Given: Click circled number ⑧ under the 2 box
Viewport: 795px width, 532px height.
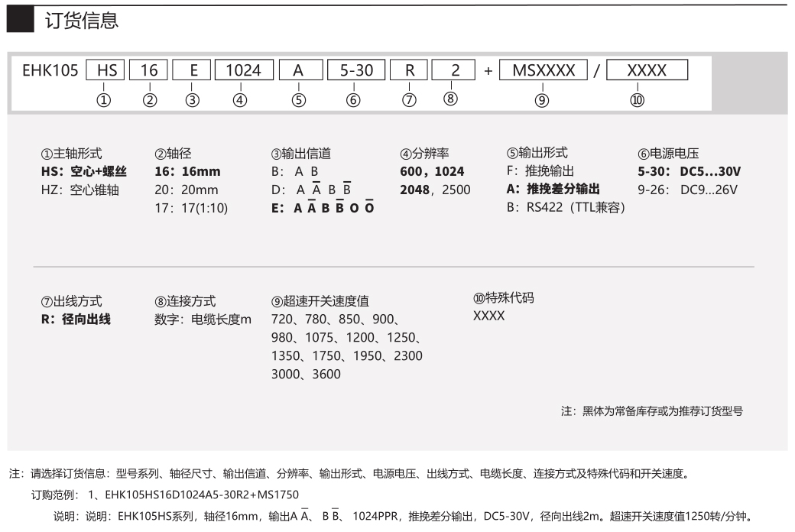Looking at the screenshot, I should coord(451,99).
